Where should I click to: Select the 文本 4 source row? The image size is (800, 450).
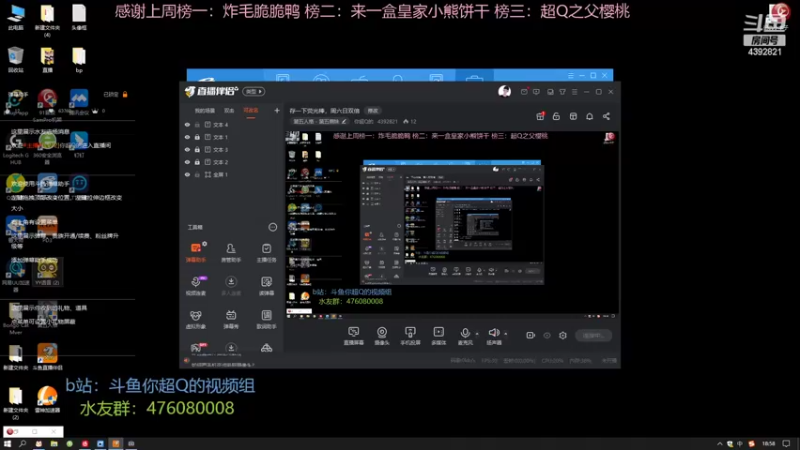click(x=232, y=124)
